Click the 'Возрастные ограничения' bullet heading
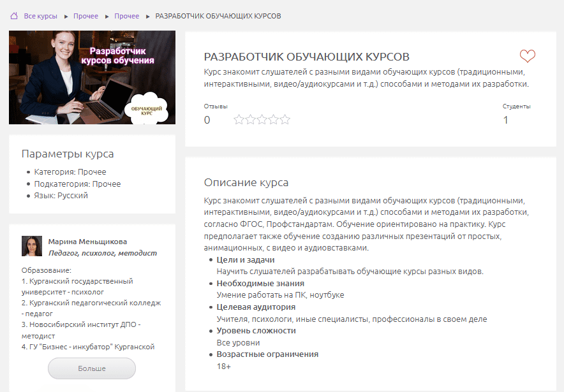This screenshot has height=392, width=564. pos(267,354)
